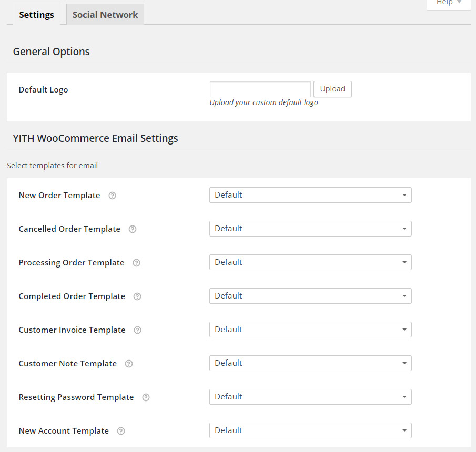The image size is (476, 452).
Task: Click the 'Select templates for email' text
Action: [x=52, y=166]
